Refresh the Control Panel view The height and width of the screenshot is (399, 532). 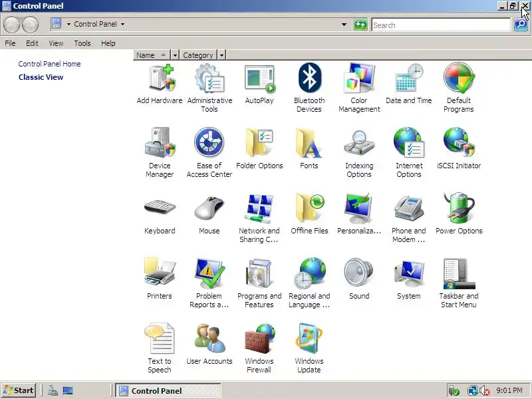tap(360, 25)
